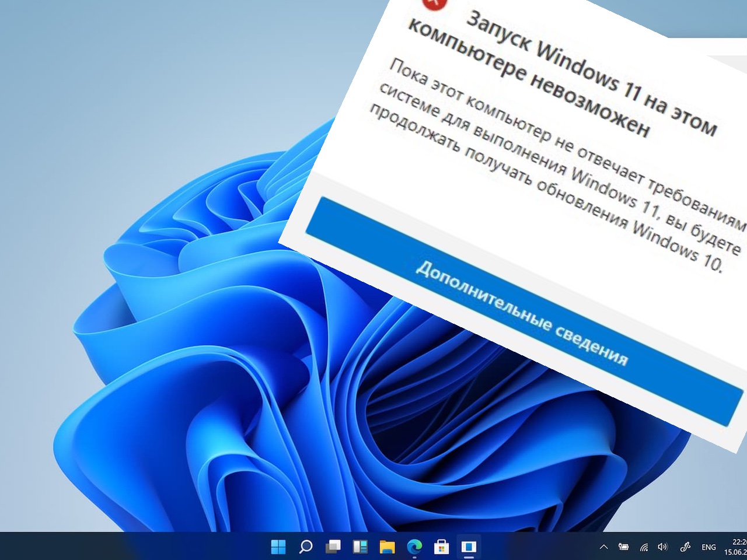Open taskbar Search
The width and height of the screenshot is (747, 560).
coord(305,547)
